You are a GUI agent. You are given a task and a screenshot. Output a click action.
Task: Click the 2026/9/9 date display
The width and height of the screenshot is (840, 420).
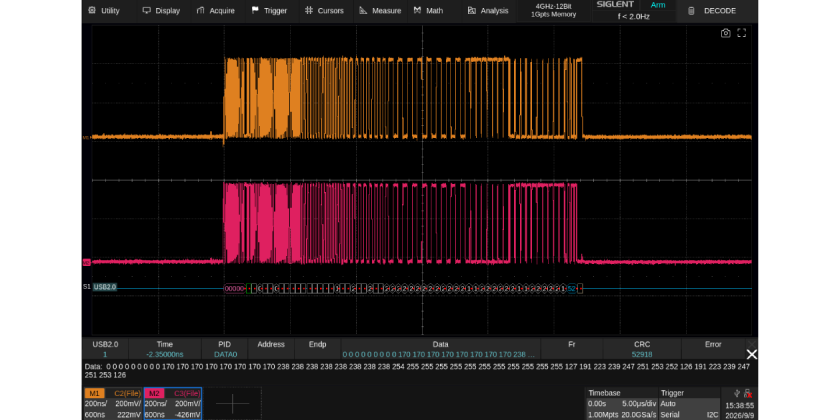coord(740,415)
